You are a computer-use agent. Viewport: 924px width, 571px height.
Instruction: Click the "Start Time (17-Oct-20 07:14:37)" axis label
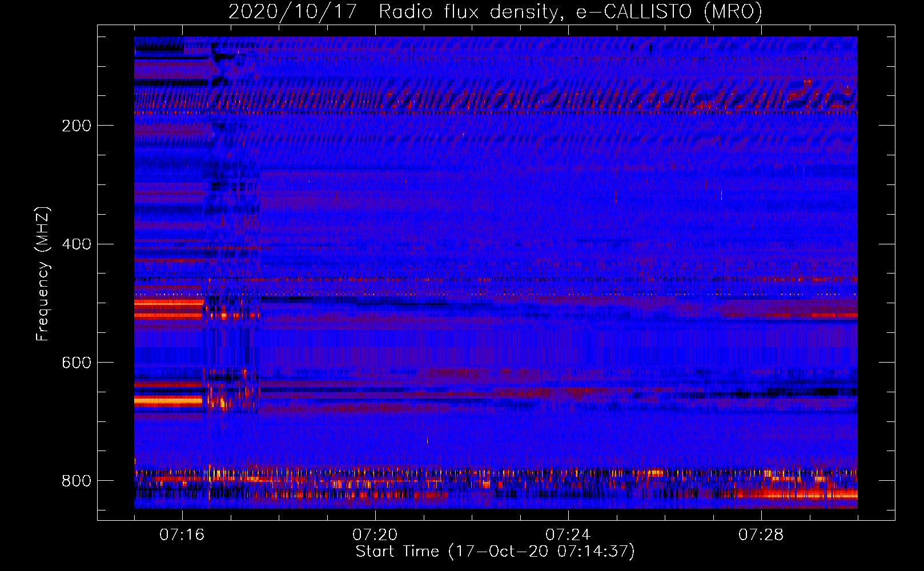495,551
